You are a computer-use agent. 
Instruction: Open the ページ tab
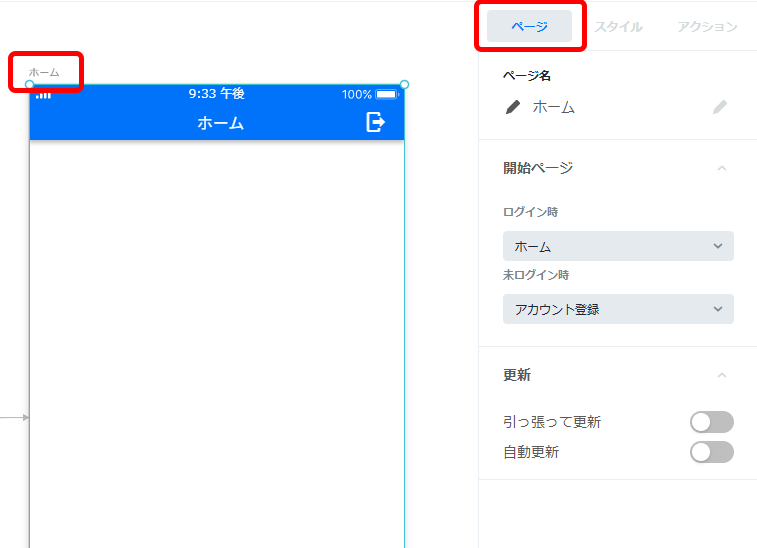529,26
